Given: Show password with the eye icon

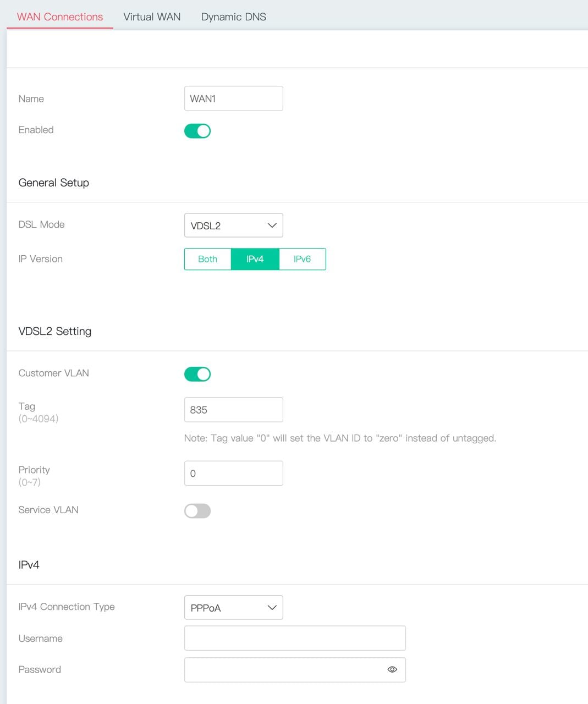Looking at the screenshot, I should (392, 669).
